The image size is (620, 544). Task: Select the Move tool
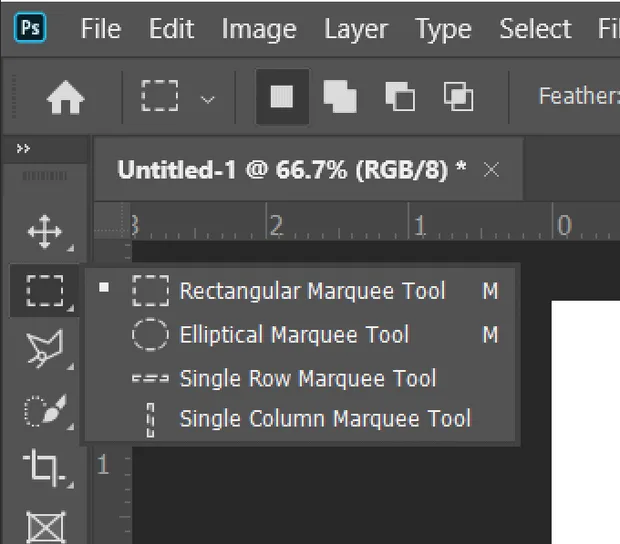[x=45, y=232]
